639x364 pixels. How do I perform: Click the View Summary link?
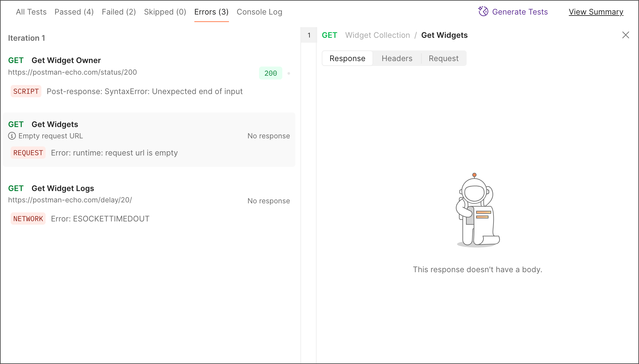coord(596,12)
